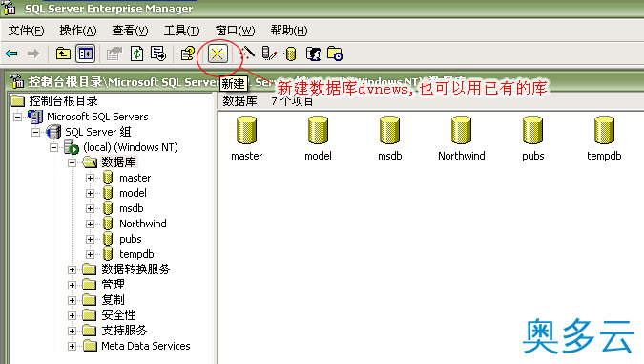Click the New login toolbar icon
Image resolution: width=644 pixels, height=364 pixels.
(x=313, y=54)
